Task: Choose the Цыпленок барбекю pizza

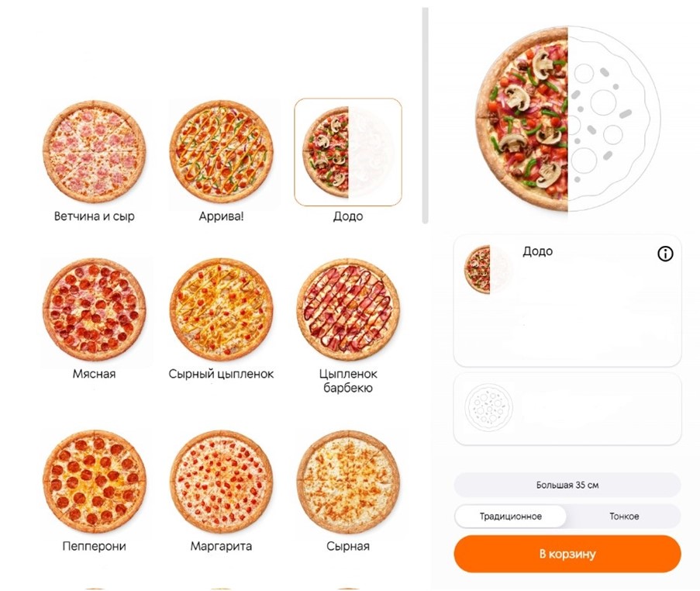Action: (347, 310)
